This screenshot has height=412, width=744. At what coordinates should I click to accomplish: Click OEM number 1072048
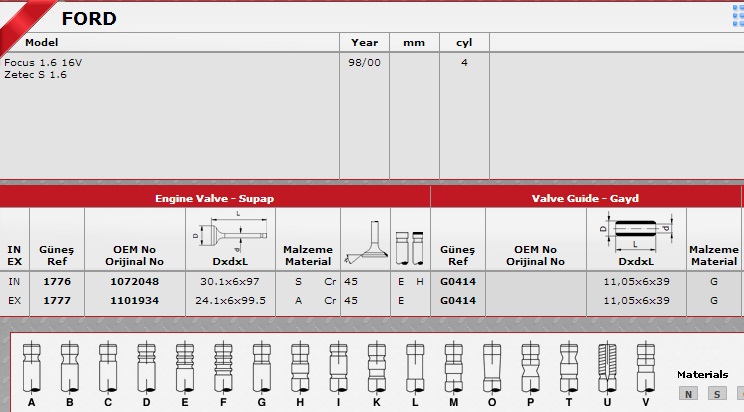[x=135, y=281]
